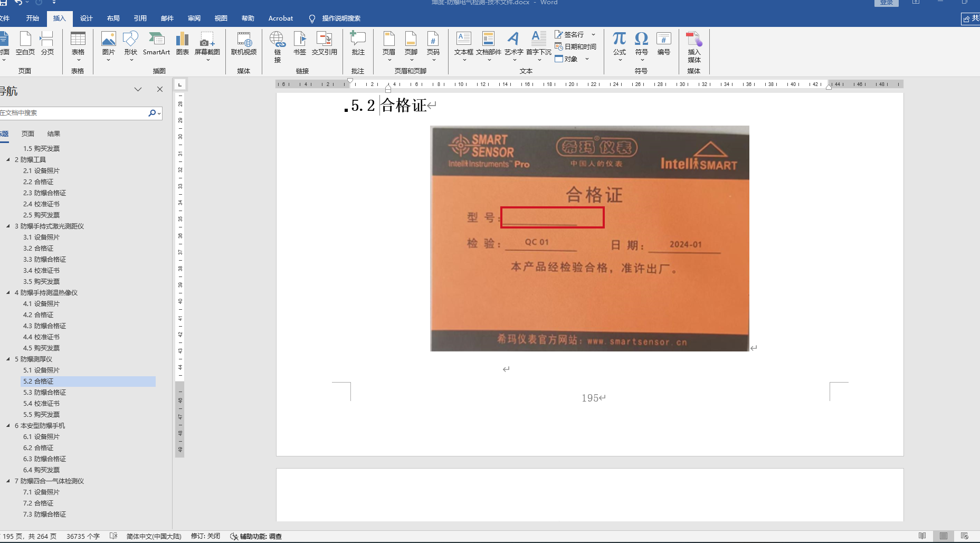Add a bookmark (书签)

tap(300, 44)
